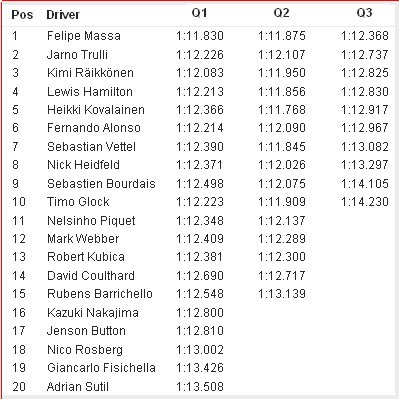399x400 pixels.
Task: Click Sebastian Vettel's name
Action: [91, 146]
